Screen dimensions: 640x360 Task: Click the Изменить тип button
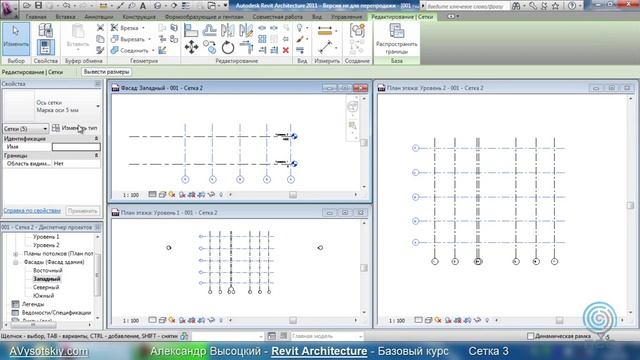coord(75,128)
